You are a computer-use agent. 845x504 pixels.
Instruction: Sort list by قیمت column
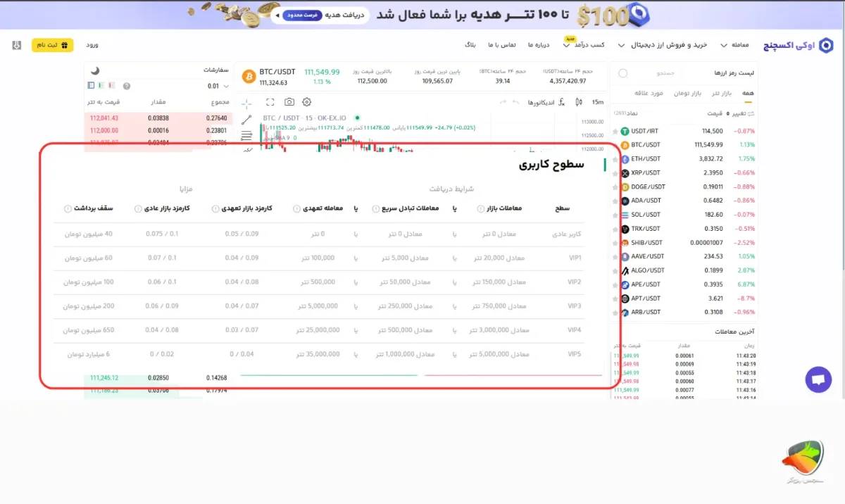[715, 113]
